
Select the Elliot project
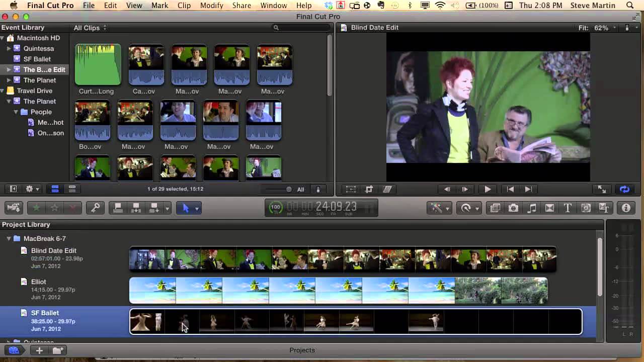[x=38, y=282]
